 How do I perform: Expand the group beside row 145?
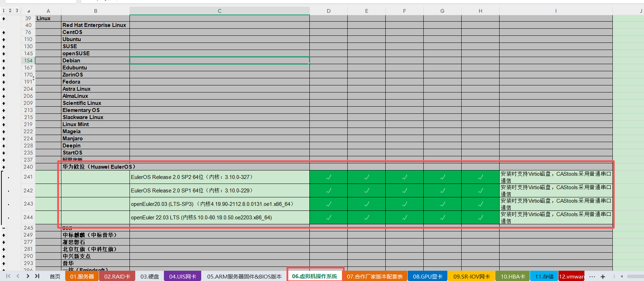tap(4, 54)
